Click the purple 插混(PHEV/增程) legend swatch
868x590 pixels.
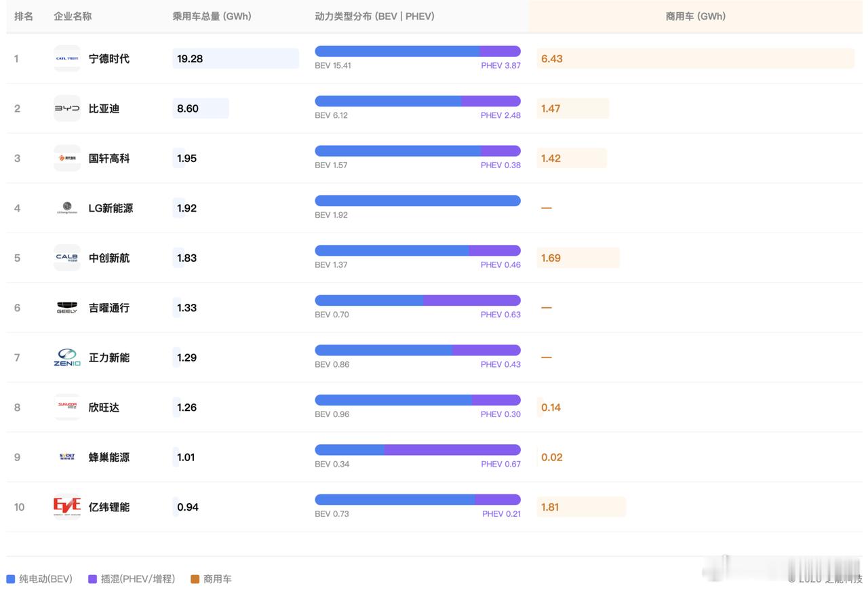click(92, 579)
